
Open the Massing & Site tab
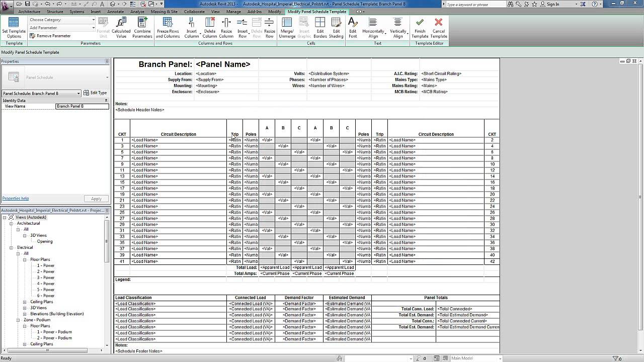point(164,12)
